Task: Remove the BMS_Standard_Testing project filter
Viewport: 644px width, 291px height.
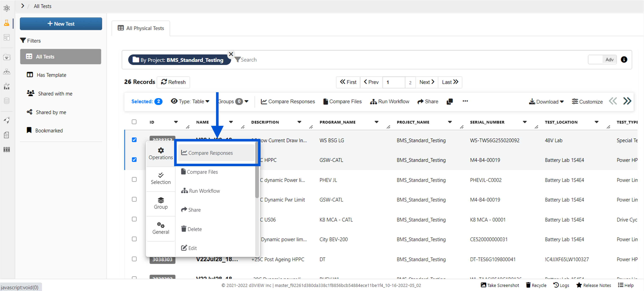Action: (x=231, y=54)
